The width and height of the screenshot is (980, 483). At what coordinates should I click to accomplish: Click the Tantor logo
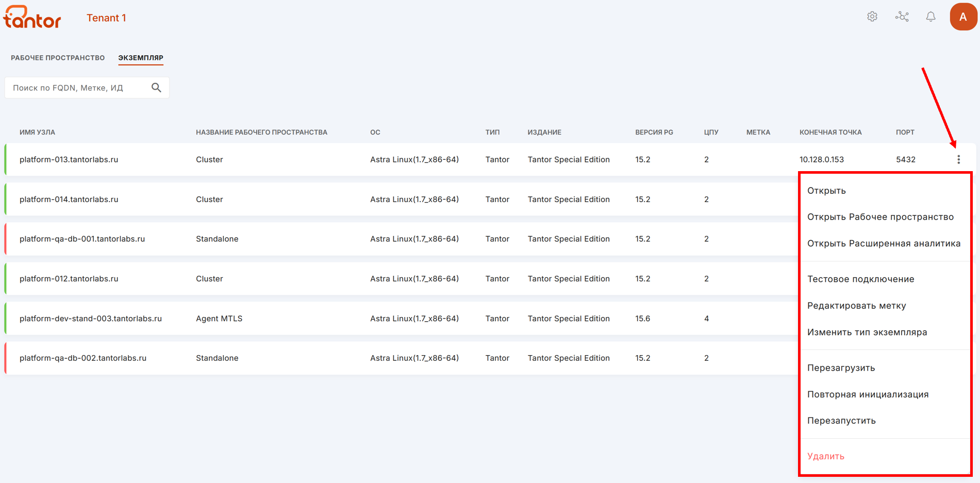[32, 17]
